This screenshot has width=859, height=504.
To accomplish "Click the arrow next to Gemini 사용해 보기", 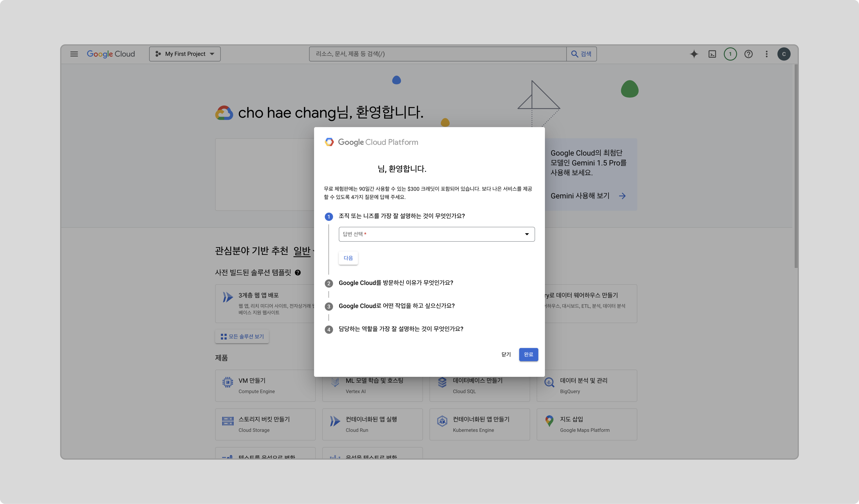I will (x=622, y=196).
